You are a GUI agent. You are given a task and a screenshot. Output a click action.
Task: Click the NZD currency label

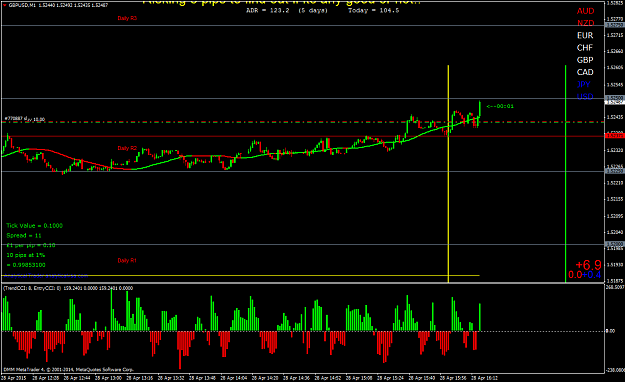click(x=586, y=23)
